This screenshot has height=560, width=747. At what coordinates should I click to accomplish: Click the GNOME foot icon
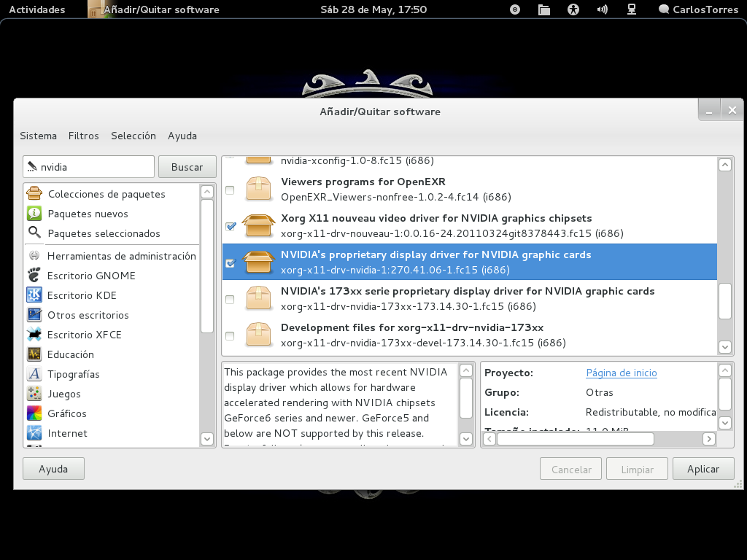(x=34, y=275)
